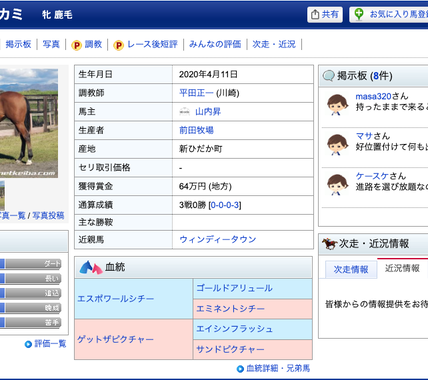Click the 共有 share button
428x380 pixels.
coord(325,15)
